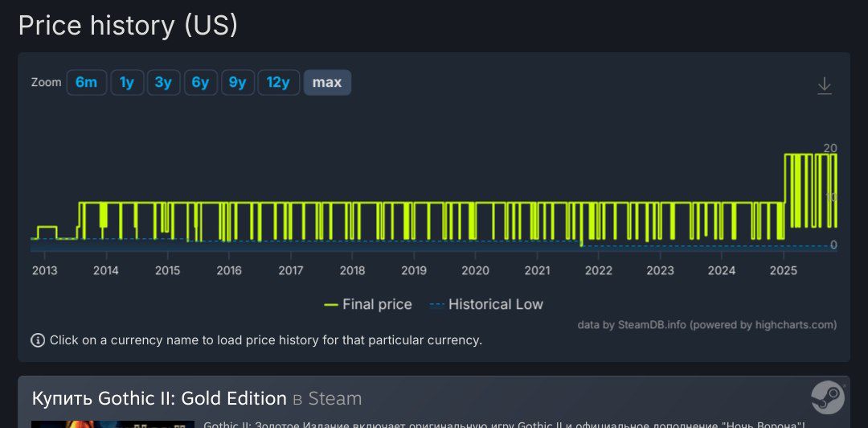868x428 pixels.
Task: Choose the 9y zoom option
Action: click(237, 83)
